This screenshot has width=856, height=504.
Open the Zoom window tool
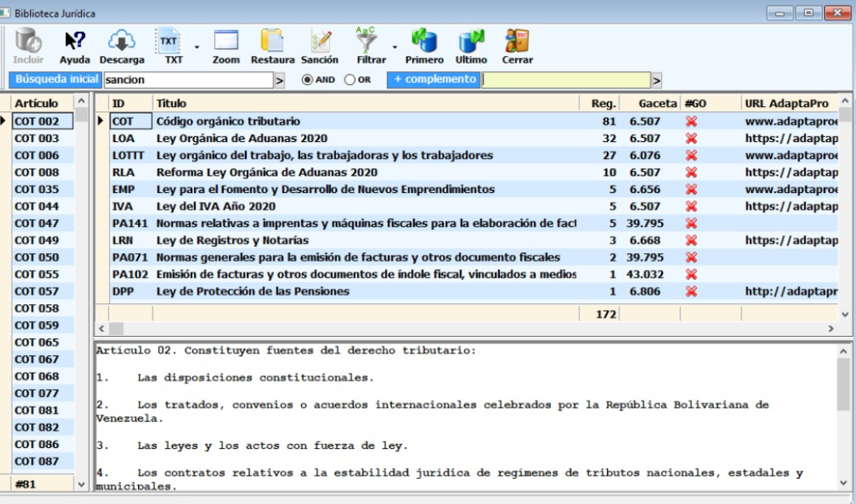pyautogui.click(x=226, y=41)
